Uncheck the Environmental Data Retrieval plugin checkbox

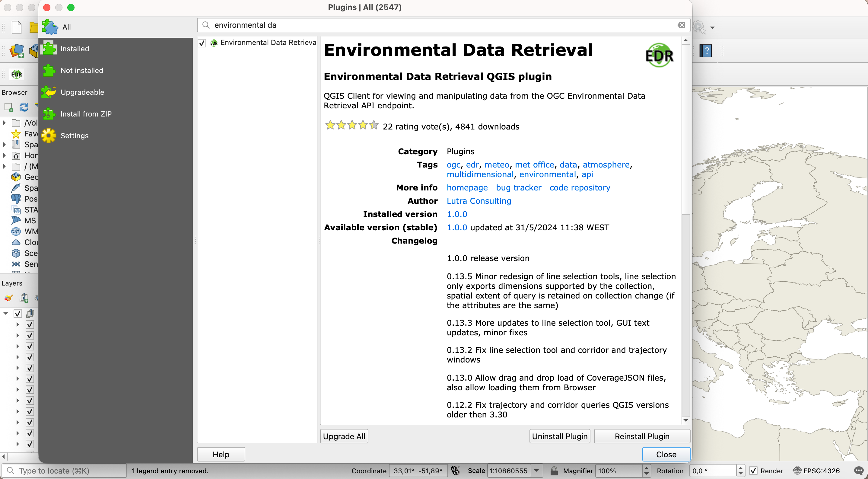tap(202, 43)
